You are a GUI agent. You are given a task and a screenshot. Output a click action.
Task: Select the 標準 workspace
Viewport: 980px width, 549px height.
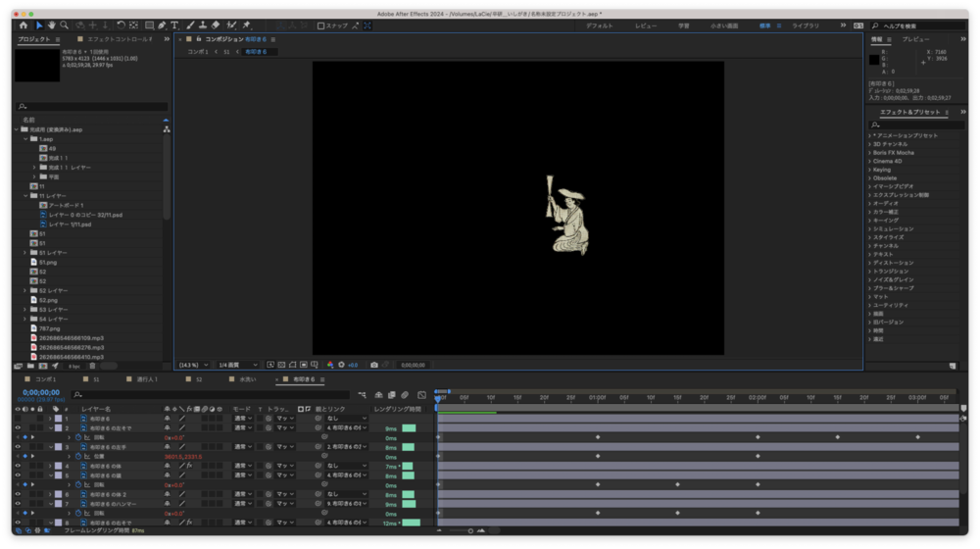click(764, 25)
